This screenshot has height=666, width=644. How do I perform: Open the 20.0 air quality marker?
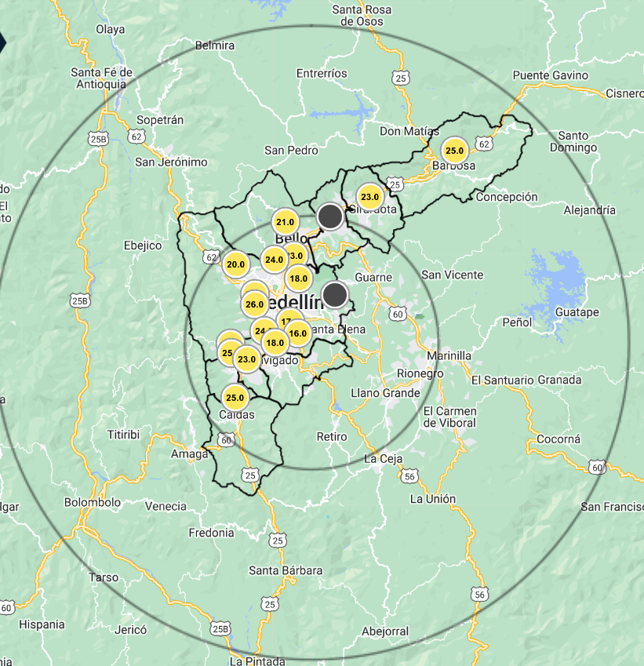point(235,264)
